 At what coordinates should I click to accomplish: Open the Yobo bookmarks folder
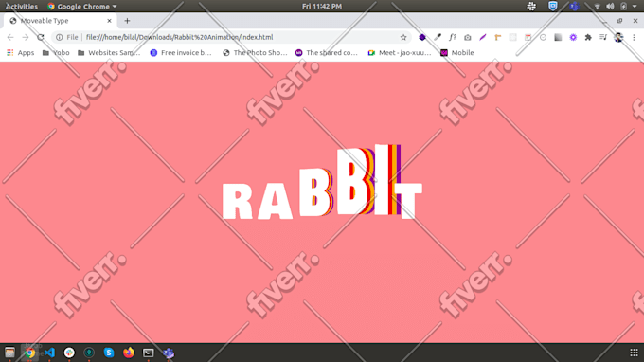click(x=56, y=53)
